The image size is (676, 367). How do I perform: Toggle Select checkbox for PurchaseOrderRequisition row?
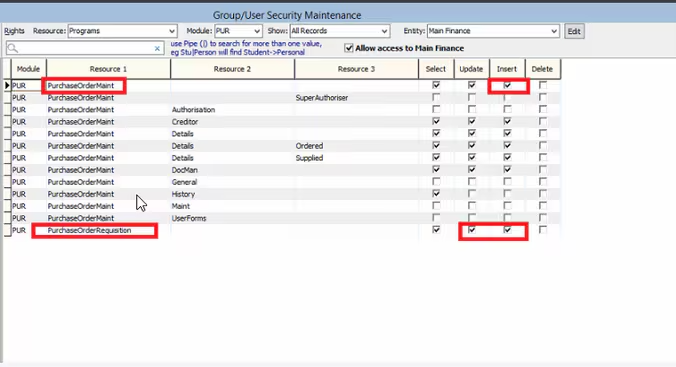pyautogui.click(x=436, y=230)
